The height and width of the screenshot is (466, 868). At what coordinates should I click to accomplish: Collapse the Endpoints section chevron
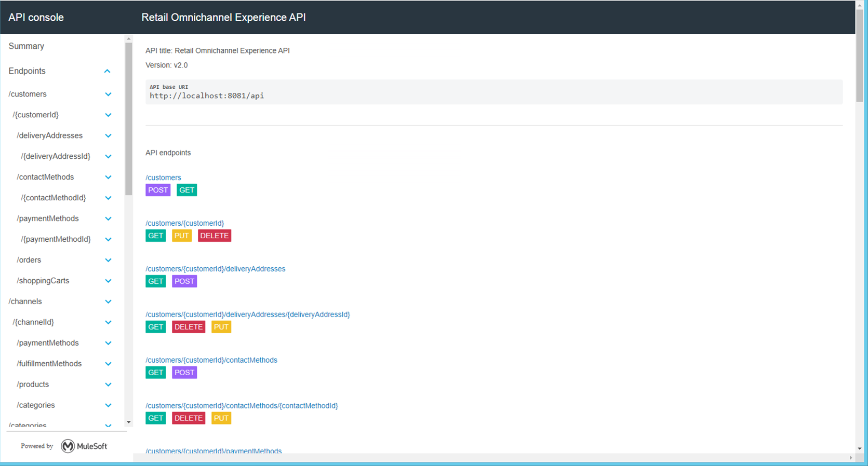[x=108, y=71]
